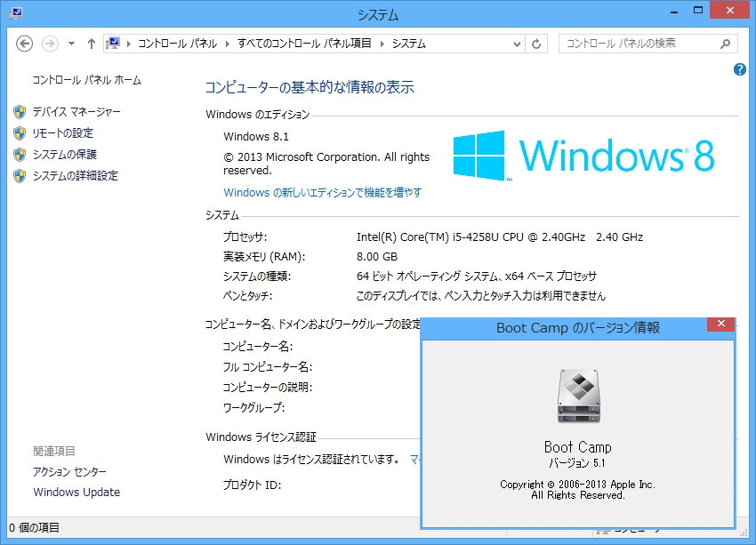756x545 pixels.
Task: Open コントロール パネル ホーム link
Action: 87,80
